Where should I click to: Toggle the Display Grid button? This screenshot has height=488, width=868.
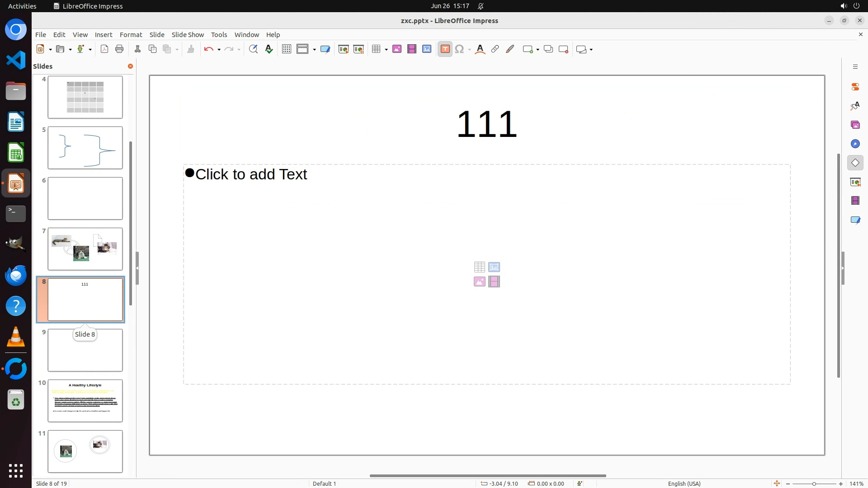(286, 49)
